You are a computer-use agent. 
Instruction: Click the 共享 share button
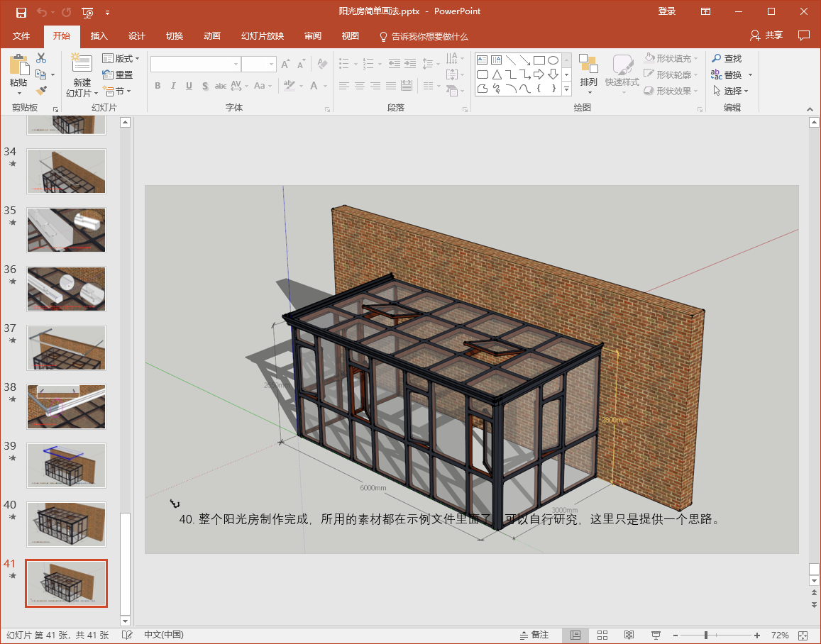(x=766, y=35)
